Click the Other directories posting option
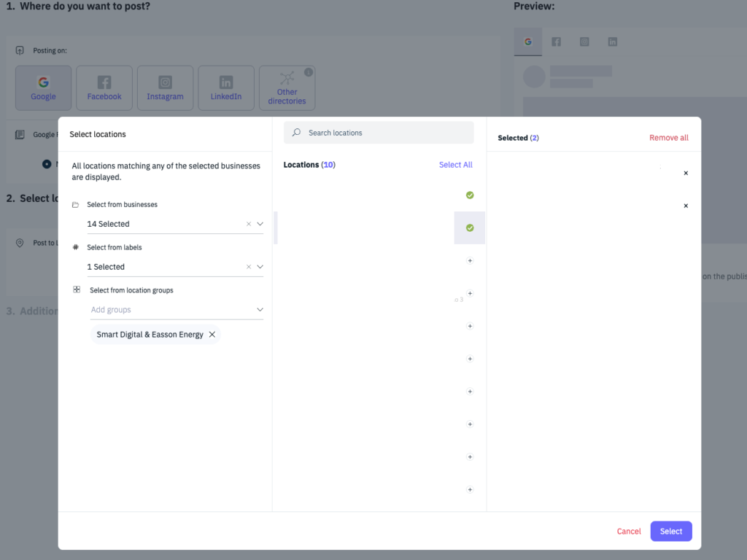 click(287, 87)
